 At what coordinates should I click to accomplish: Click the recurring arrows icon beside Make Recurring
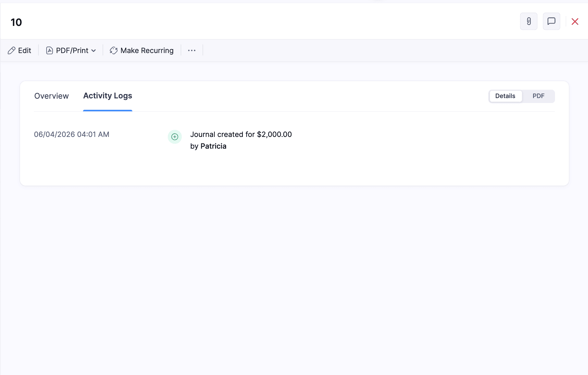(114, 50)
